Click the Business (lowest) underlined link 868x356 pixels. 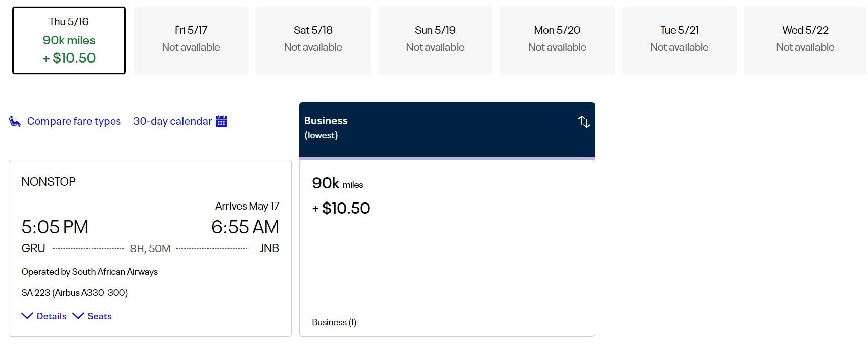click(321, 135)
